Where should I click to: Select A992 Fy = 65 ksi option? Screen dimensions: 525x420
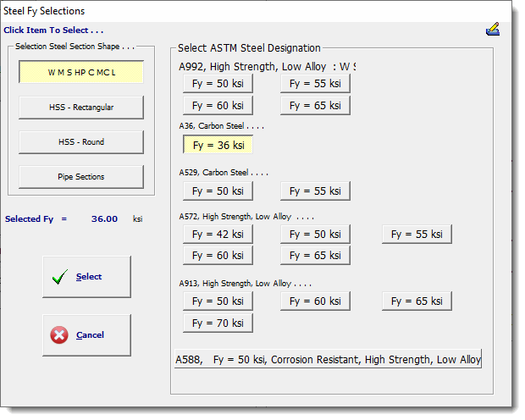(x=315, y=106)
